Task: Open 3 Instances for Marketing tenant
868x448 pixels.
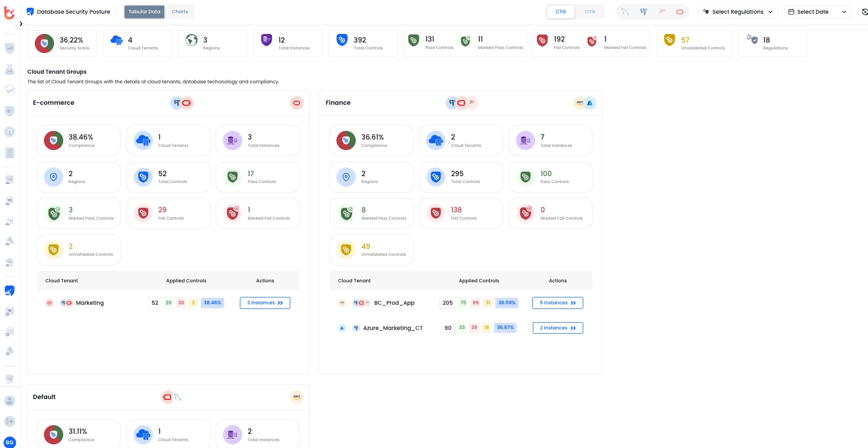Action: [265, 303]
